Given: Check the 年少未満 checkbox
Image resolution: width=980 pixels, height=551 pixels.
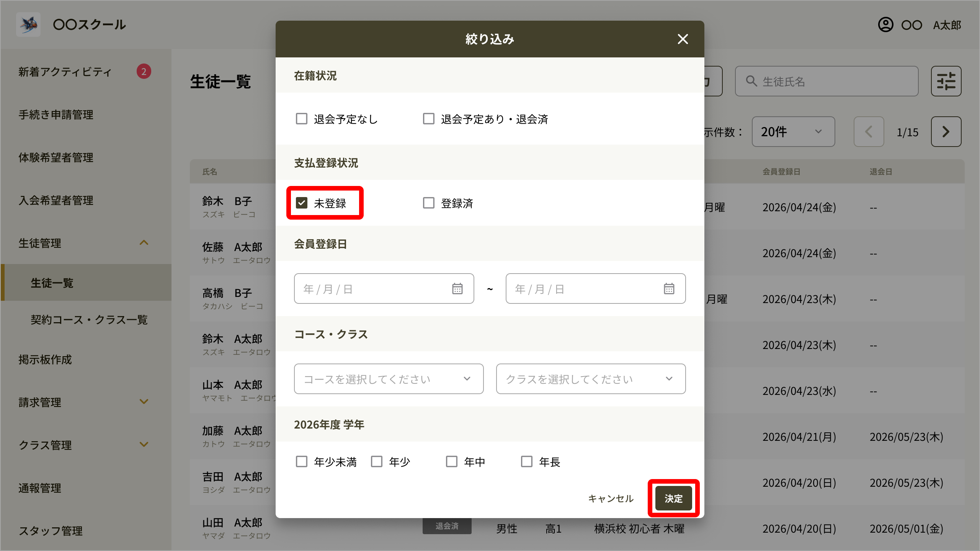Looking at the screenshot, I should click(x=302, y=461).
